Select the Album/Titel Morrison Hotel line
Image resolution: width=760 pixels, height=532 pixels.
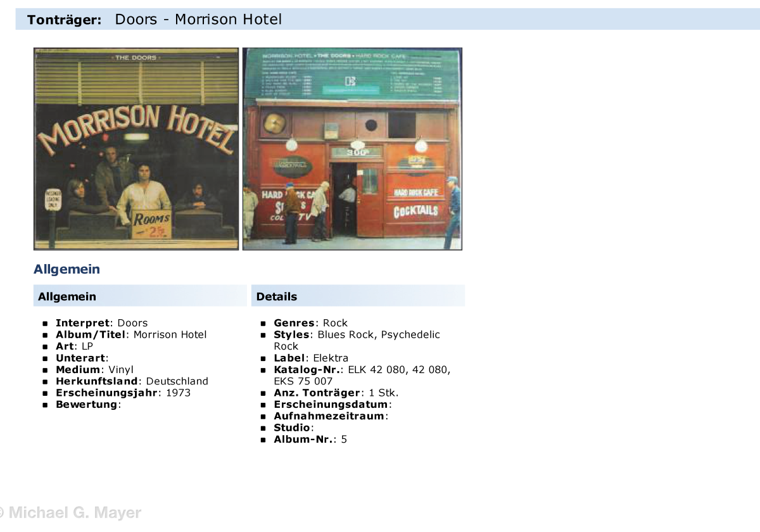pyautogui.click(x=131, y=334)
